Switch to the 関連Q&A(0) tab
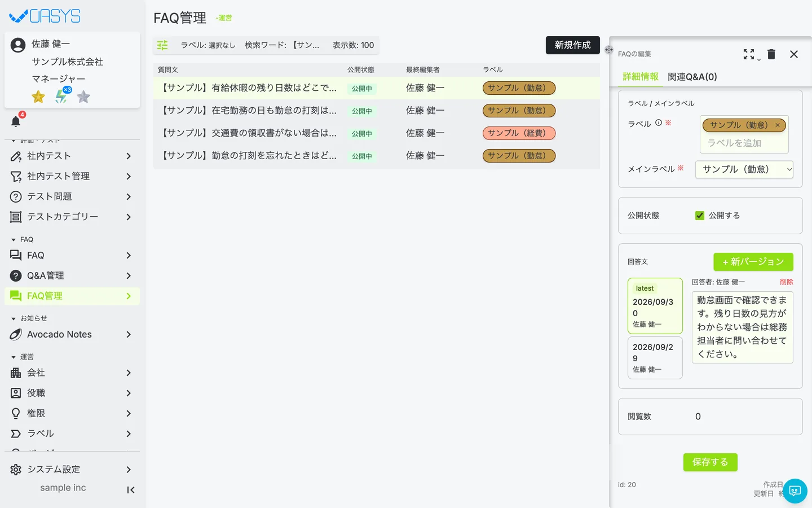Image resolution: width=812 pixels, height=508 pixels. 692,77
